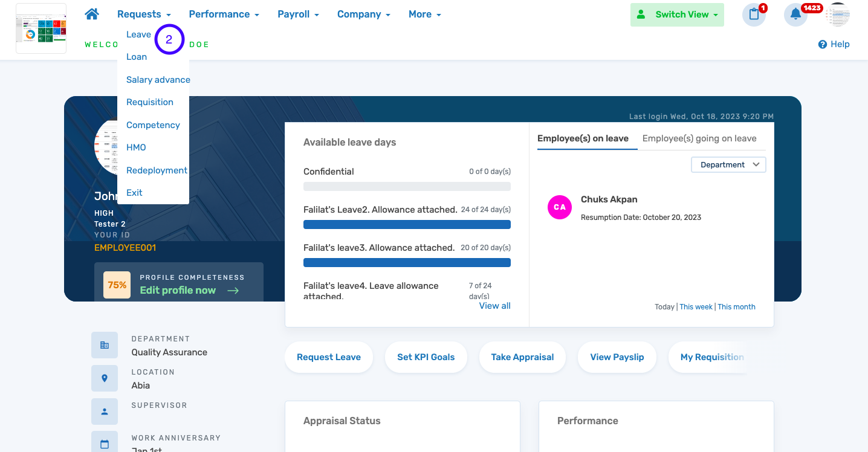This screenshot has width=868, height=452.
Task: Open the clipboard tasks icon
Action: [x=754, y=15]
